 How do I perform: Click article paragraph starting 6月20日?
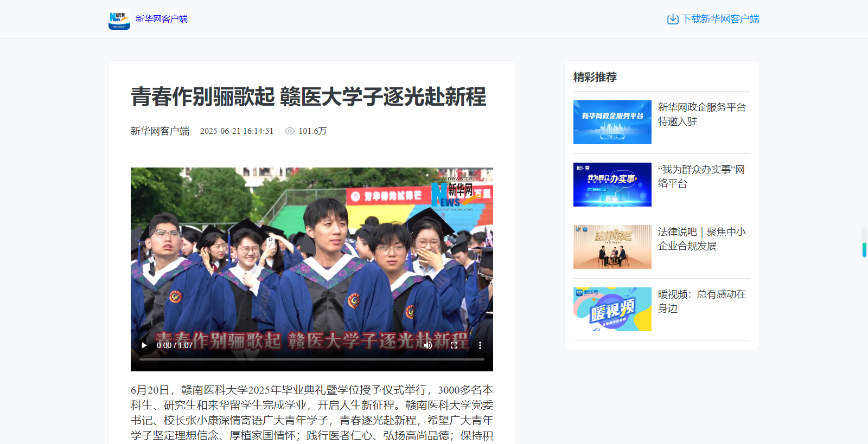point(312,413)
